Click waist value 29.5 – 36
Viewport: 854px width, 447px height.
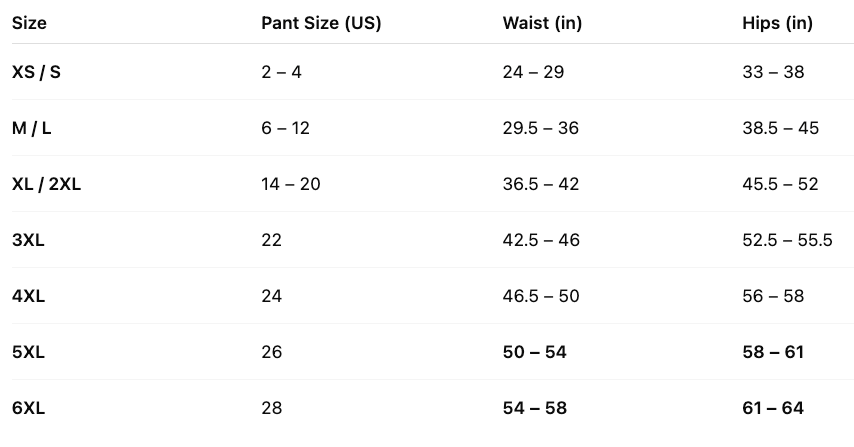tap(541, 128)
